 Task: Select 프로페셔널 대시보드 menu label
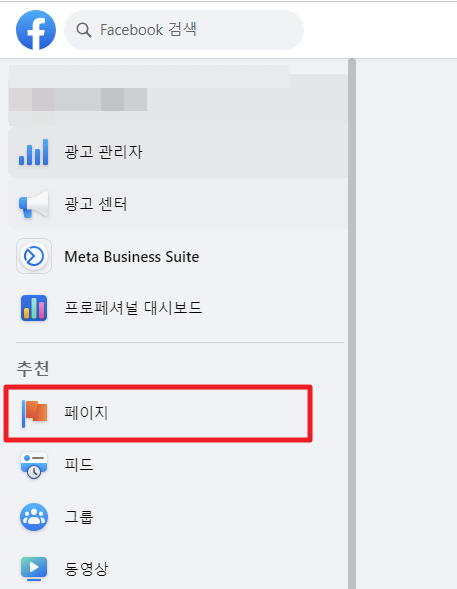pyautogui.click(x=133, y=308)
